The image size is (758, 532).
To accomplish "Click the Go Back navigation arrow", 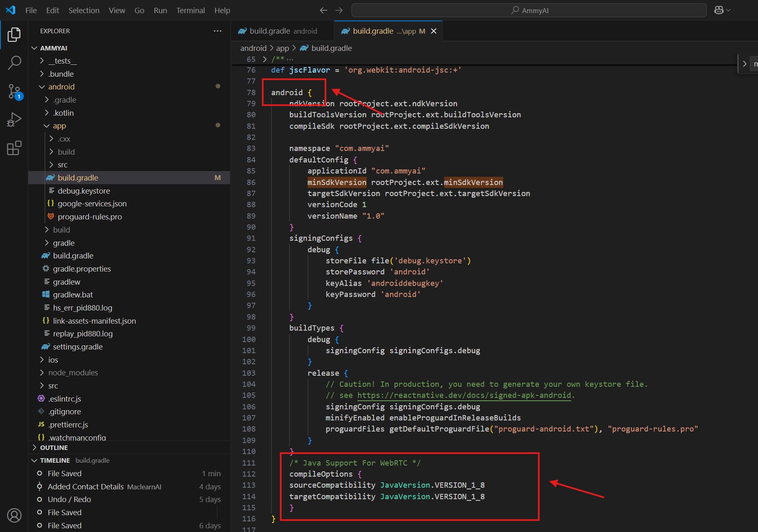I will pyautogui.click(x=323, y=10).
